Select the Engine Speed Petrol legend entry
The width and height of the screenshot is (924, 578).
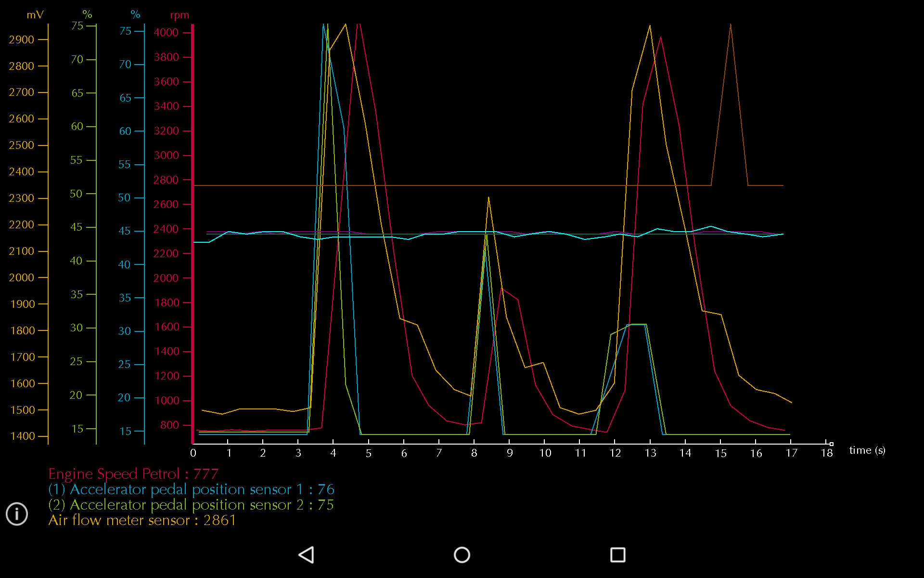click(x=133, y=474)
